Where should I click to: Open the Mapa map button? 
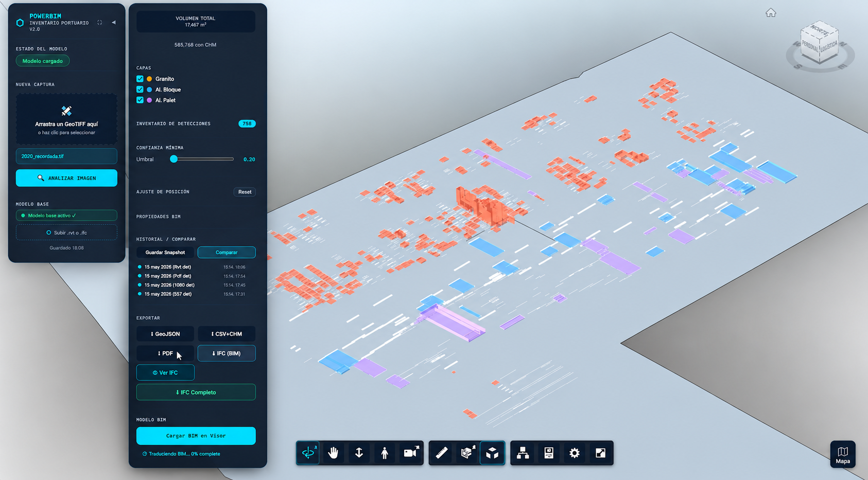(x=843, y=454)
